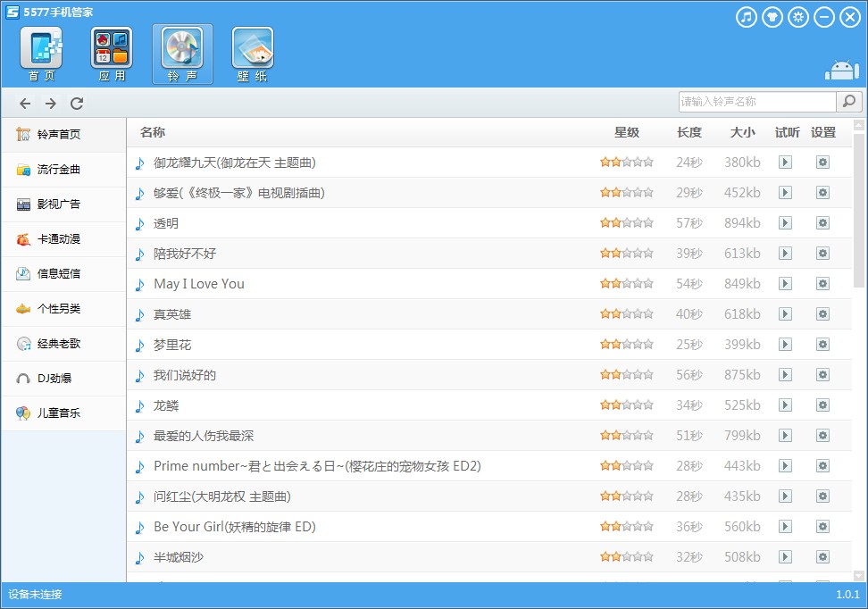The image size is (868, 609).
Task: Set 御龙耀九天 as ringtone via gear
Action: click(822, 163)
